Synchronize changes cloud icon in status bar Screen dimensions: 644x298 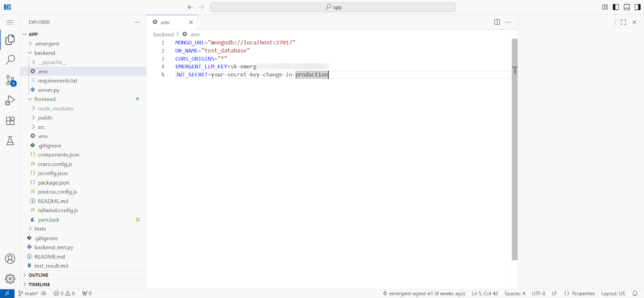[x=44, y=294]
